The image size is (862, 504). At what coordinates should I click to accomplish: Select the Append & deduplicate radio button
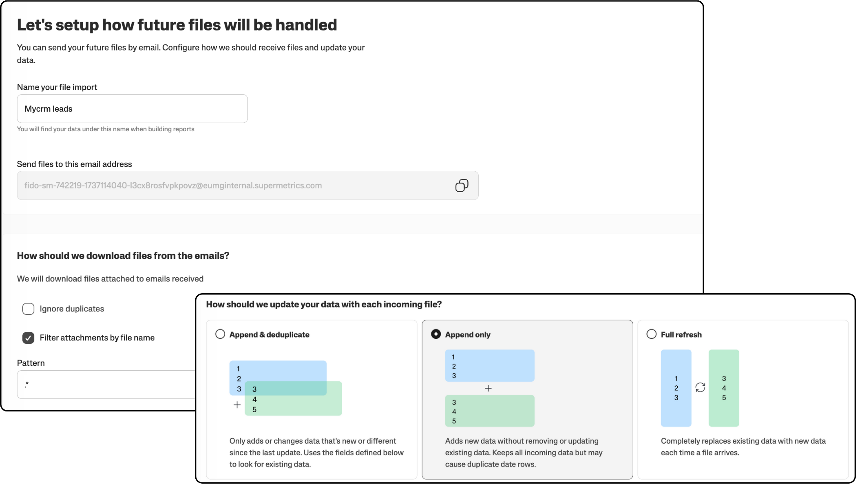[220, 334]
